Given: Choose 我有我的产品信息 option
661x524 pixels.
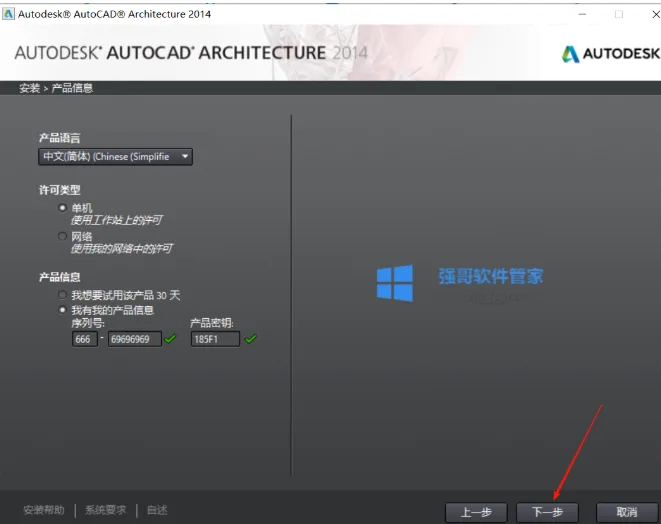Looking at the screenshot, I should 62,310.
